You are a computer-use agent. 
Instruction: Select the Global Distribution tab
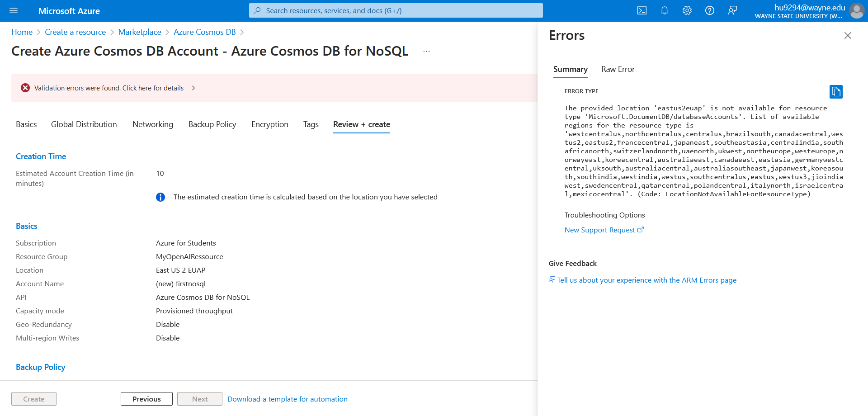(x=84, y=124)
